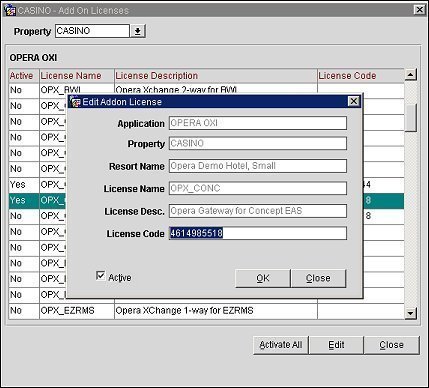Close the Edit Addon License dialog
The image size is (429, 388).
click(354, 101)
